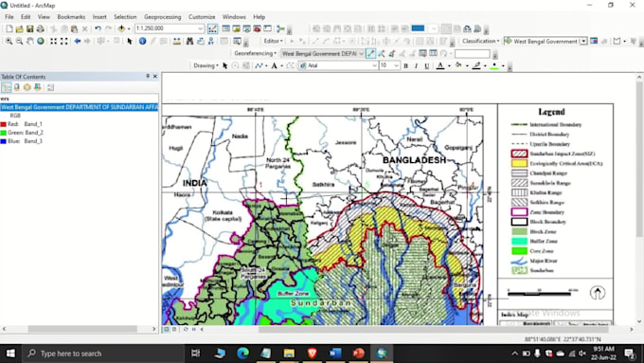Open the Customize menu
Image resolution: width=644 pixels, height=363 pixels.
202,17
